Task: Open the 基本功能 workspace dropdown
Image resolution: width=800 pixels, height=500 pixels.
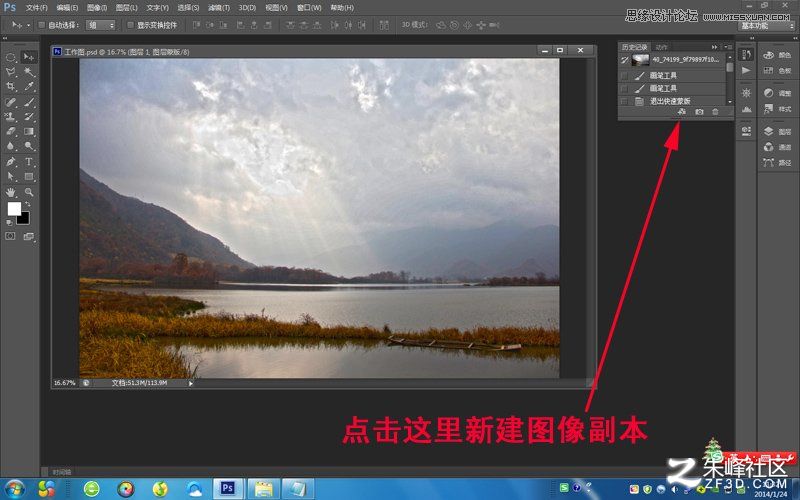Action: [x=767, y=26]
